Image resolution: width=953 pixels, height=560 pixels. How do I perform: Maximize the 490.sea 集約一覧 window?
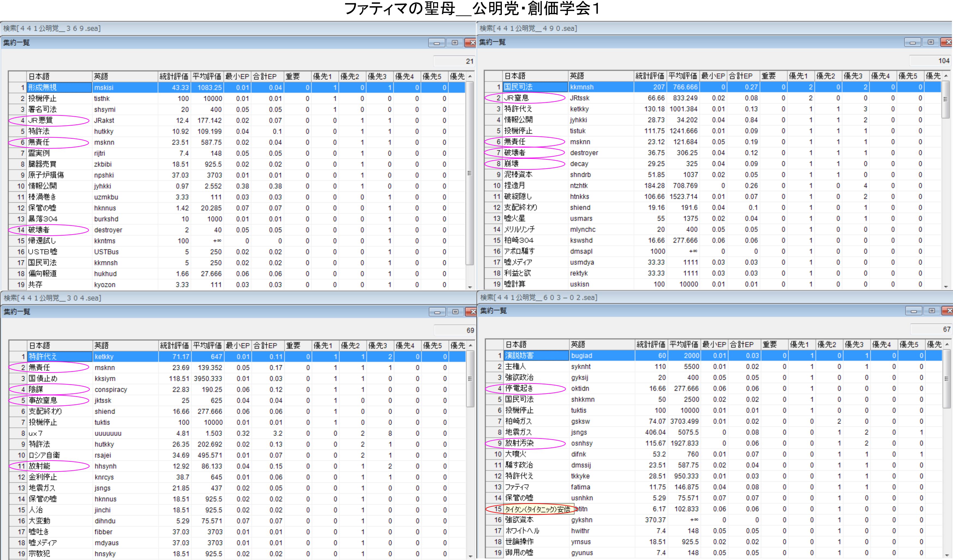[931, 42]
